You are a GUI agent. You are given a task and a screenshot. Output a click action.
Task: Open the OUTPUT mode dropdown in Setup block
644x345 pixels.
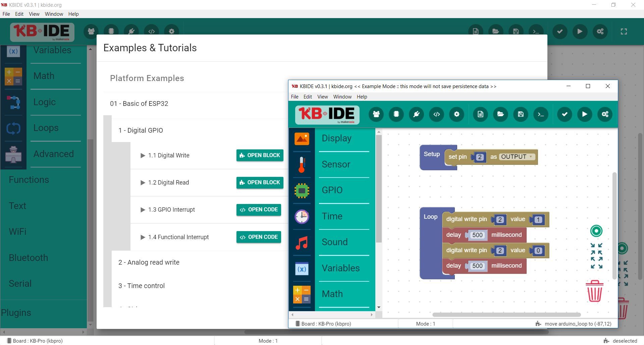(x=517, y=156)
